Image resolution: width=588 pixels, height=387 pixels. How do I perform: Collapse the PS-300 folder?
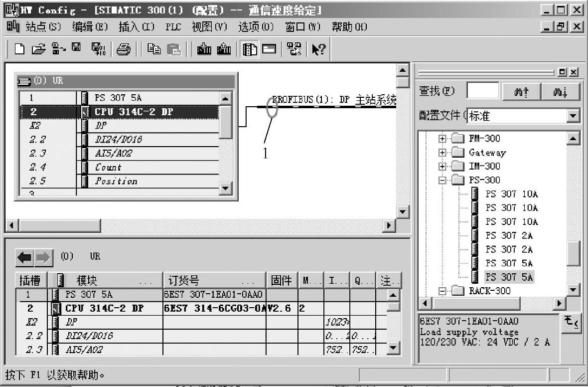(442, 180)
